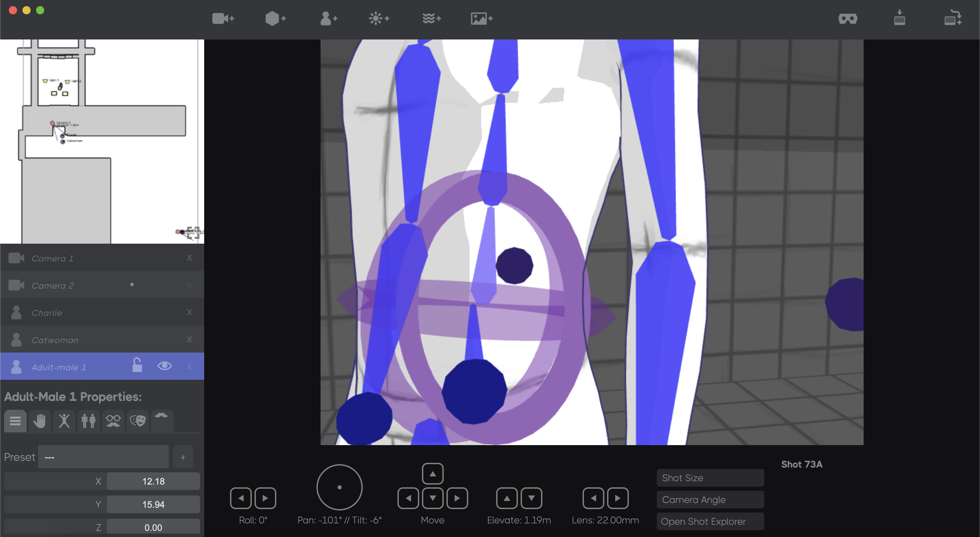This screenshot has height=537, width=980.
Task: Delete Catwoman from the list
Action: point(190,340)
